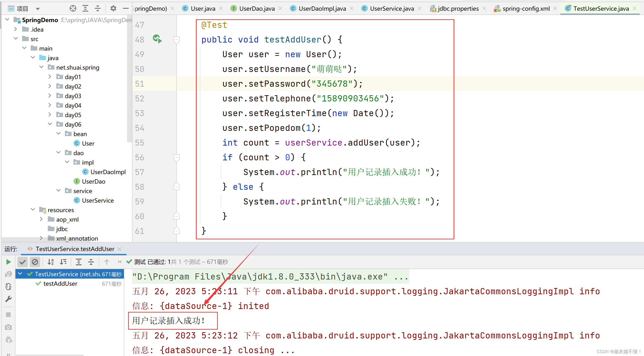Expand all test results in run panel

tap(78, 262)
